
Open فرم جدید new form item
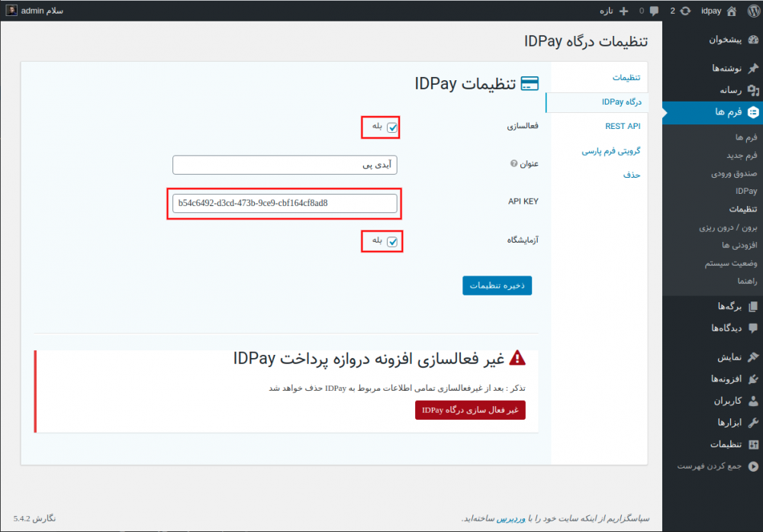point(742,155)
